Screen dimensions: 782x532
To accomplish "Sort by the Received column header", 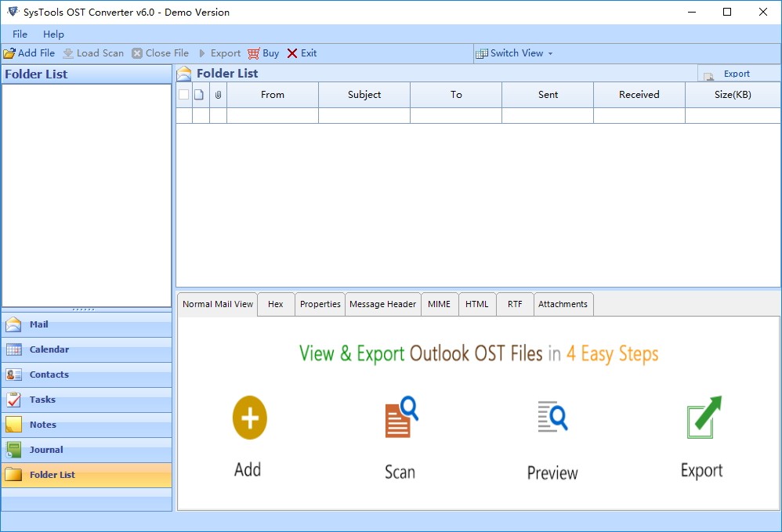I will (639, 95).
